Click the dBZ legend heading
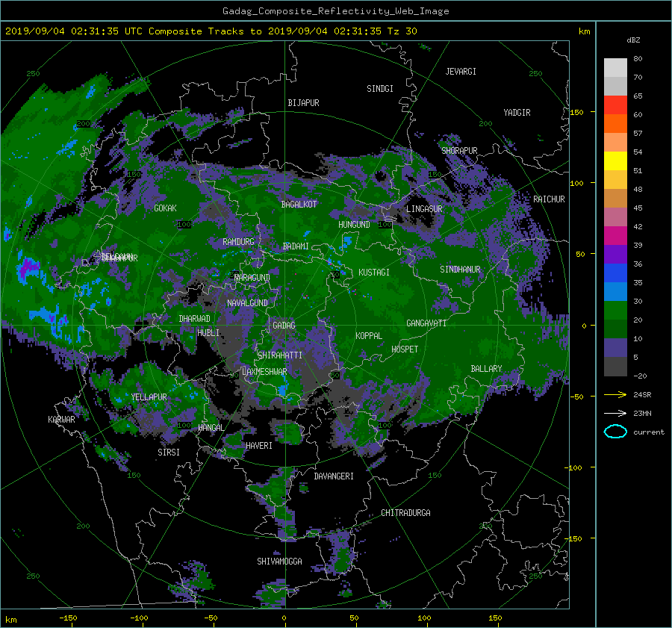672x628 pixels. coord(633,40)
